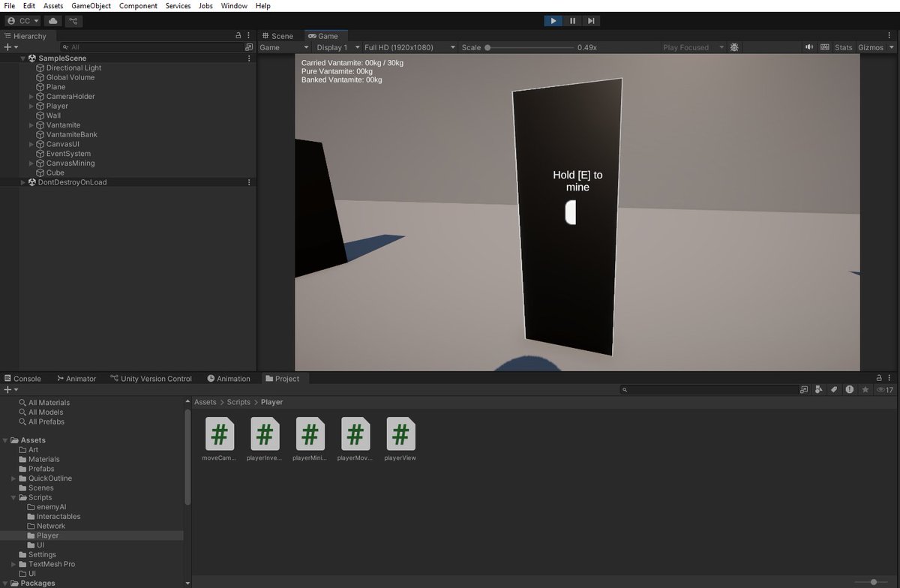Screen dimensions: 900x588
Task: Click Scripts in the breadcrumb path
Action: 239,402
